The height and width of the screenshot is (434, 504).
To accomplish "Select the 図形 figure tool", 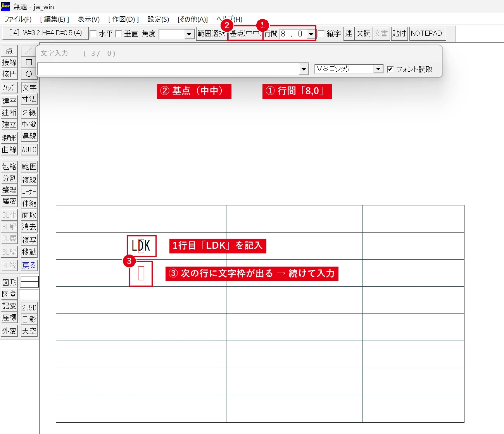I will click(x=9, y=282).
